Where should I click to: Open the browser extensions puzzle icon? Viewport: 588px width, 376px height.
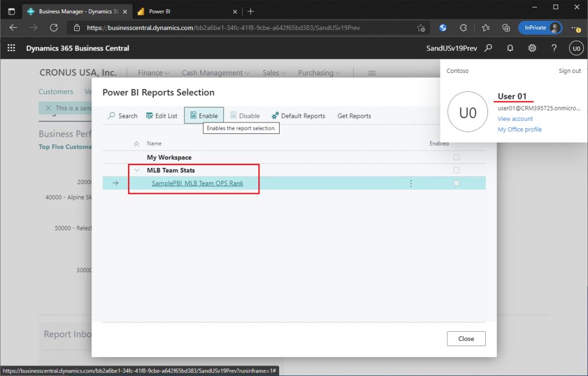tap(463, 28)
